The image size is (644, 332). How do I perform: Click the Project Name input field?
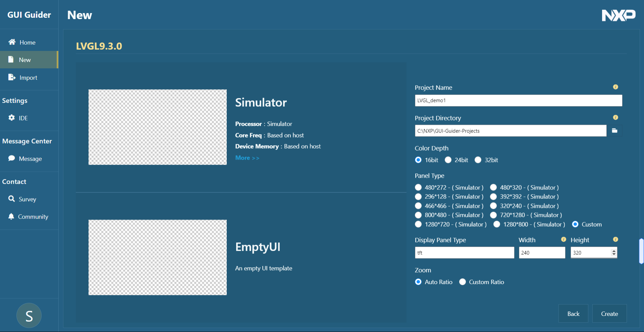coord(518,100)
